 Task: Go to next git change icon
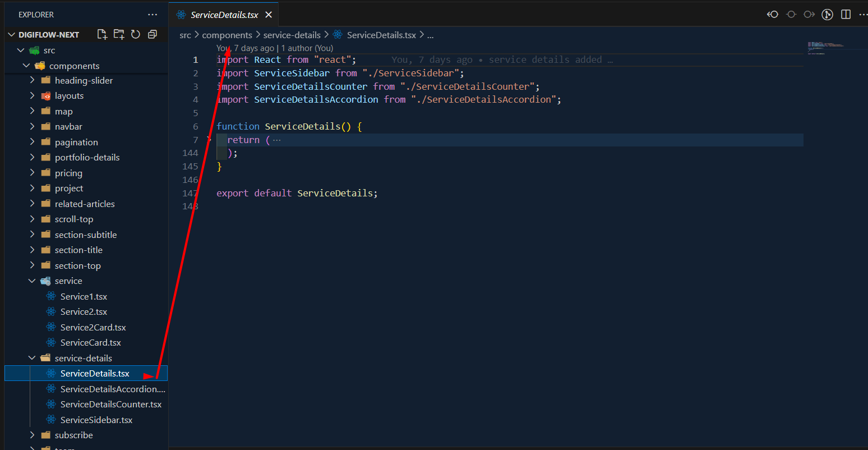click(x=809, y=15)
